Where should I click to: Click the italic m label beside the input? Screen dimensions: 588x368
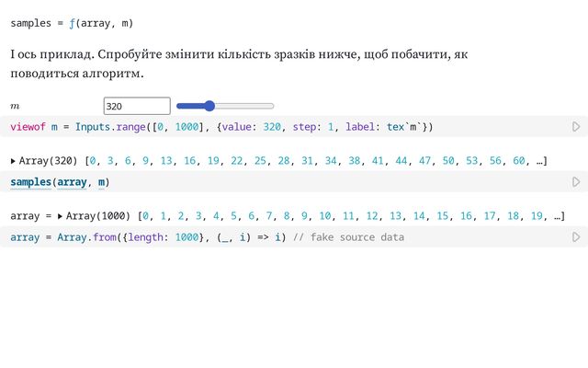(x=16, y=107)
